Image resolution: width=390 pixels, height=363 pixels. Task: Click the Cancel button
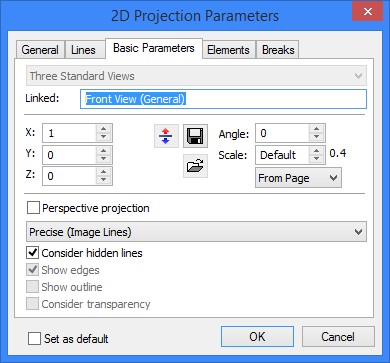pyautogui.click(x=338, y=337)
